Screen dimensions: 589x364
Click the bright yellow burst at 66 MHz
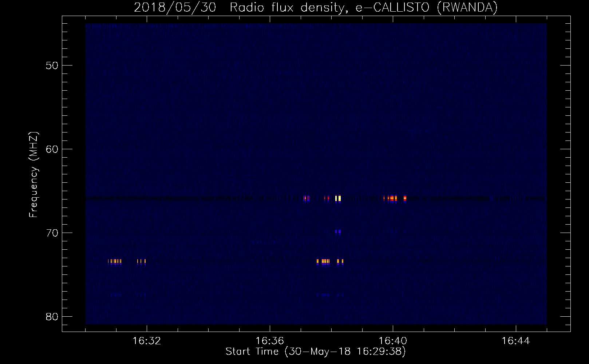pyautogui.click(x=338, y=199)
